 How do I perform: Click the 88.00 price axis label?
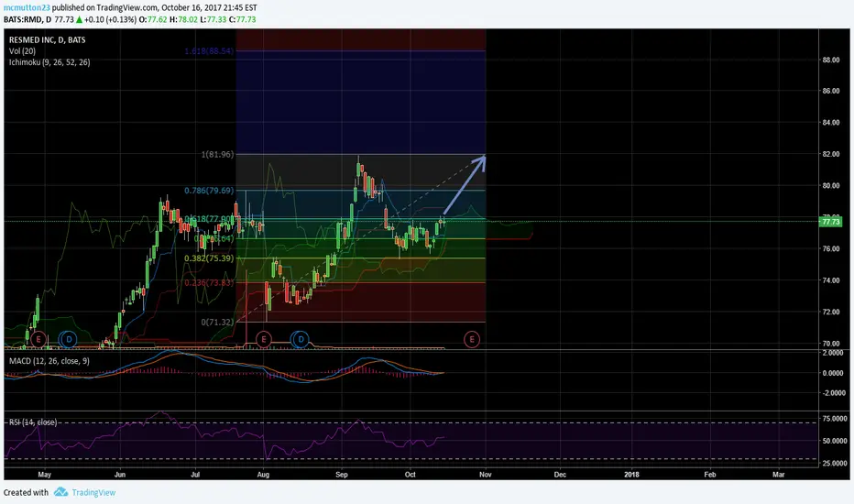[x=830, y=60]
